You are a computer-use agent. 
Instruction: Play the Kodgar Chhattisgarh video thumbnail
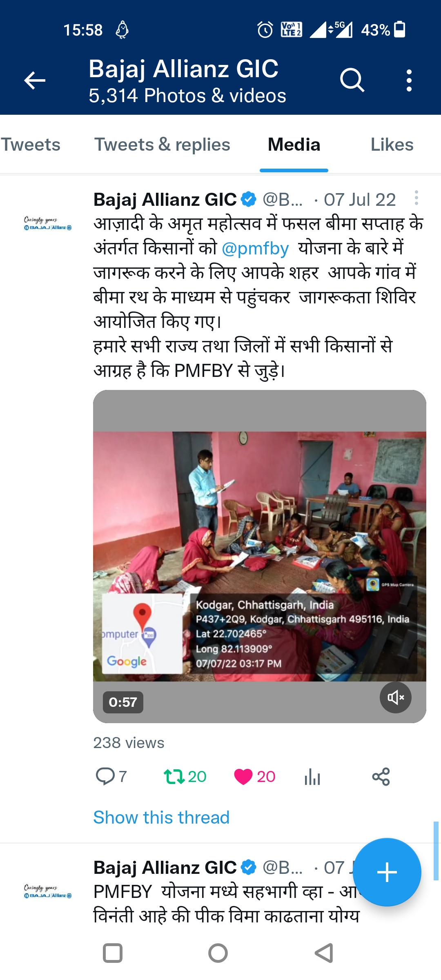pyautogui.click(x=260, y=556)
